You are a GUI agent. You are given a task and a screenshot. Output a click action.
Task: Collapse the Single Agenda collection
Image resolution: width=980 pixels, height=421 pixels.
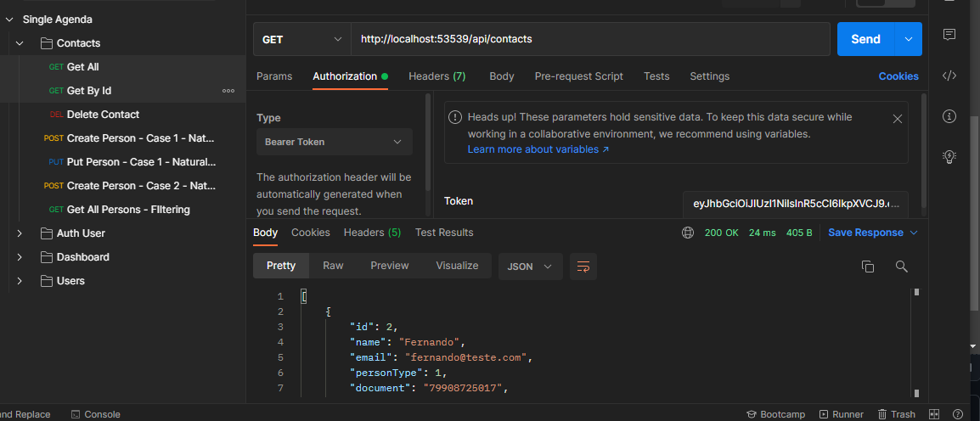(x=8, y=20)
